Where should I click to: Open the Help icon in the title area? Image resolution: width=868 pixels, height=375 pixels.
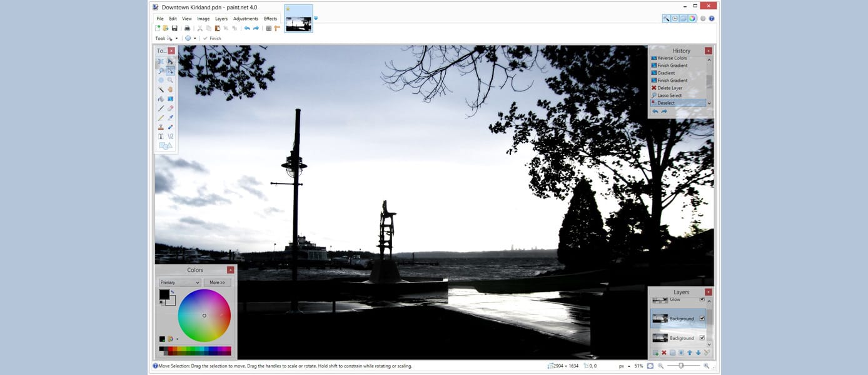point(712,19)
